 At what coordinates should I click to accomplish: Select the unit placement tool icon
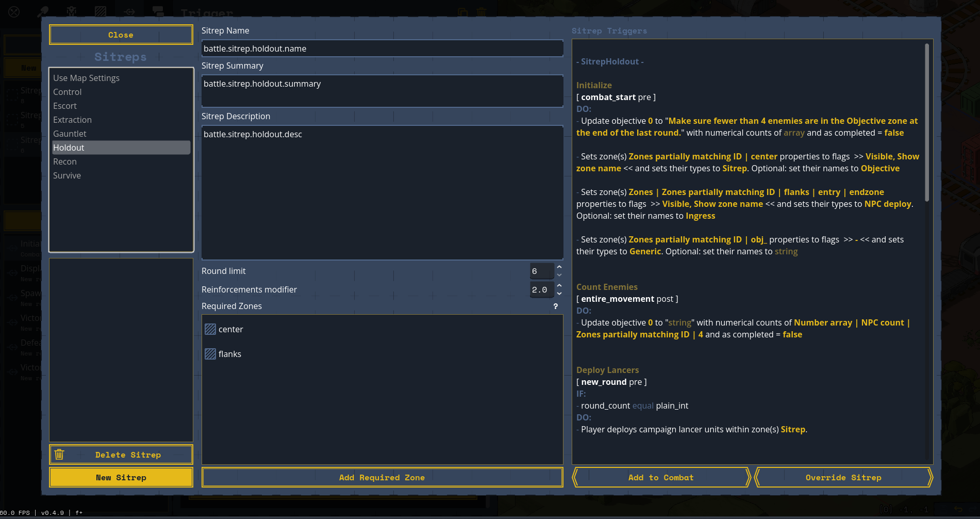[x=72, y=11]
